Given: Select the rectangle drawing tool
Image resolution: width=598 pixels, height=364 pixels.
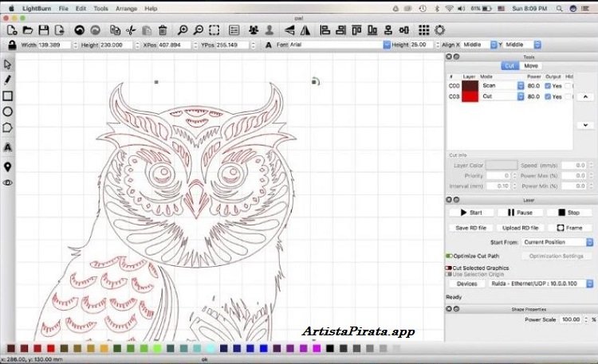Looking at the screenshot, I should coord(8,96).
